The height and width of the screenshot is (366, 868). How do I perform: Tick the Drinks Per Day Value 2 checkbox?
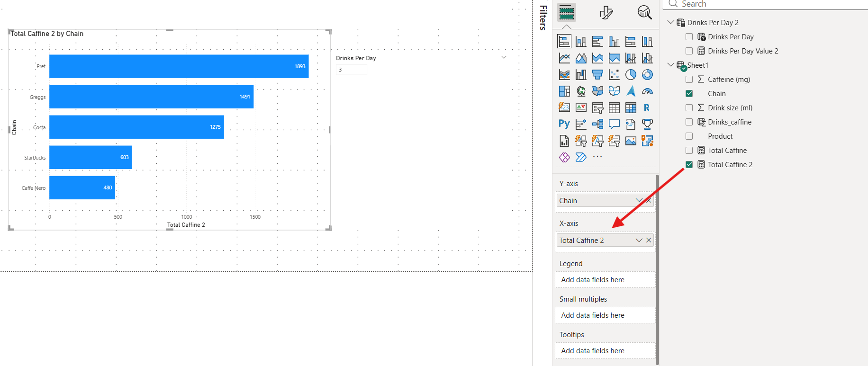pos(689,51)
